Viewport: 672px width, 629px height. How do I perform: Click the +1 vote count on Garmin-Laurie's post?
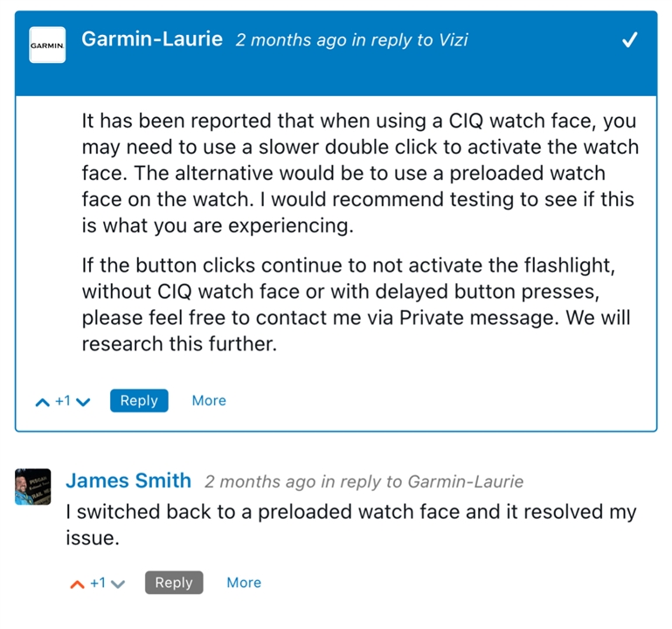pyautogui.click(x=63, y=401)
